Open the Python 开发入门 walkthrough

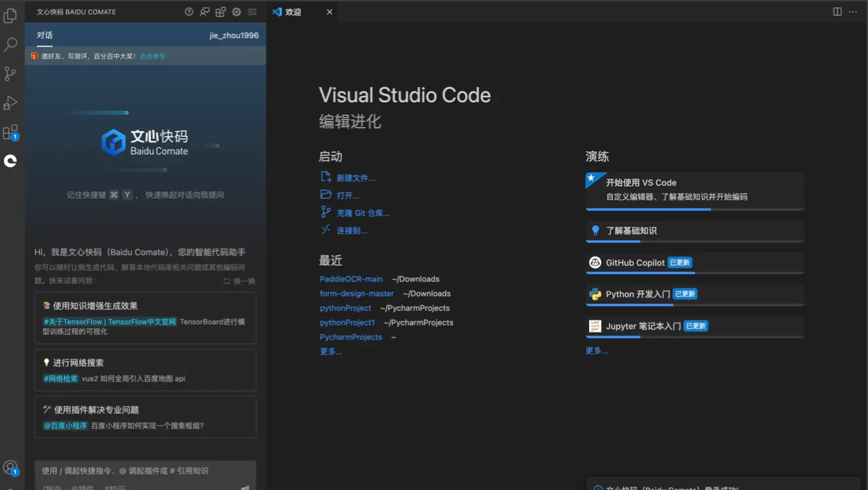[x=695, y=295]
